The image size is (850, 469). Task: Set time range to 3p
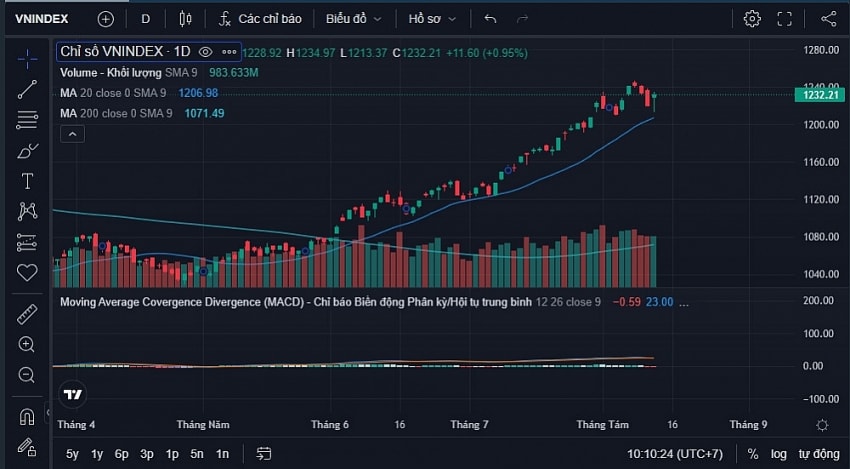[147, 454]
